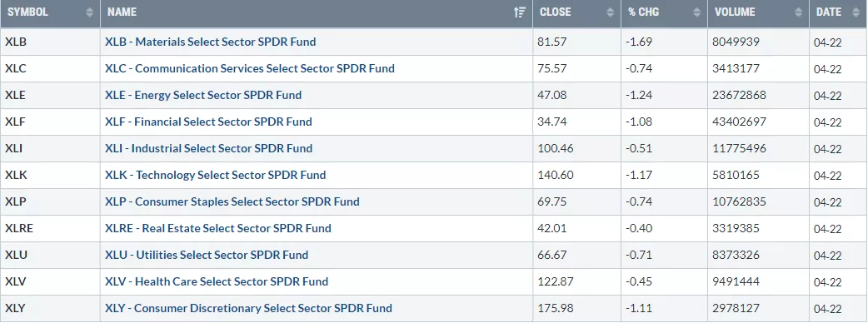Open XLK Technology Select Sector fund link
The width and height of the screenshot is (868, 323).
pyautogui.click(x=216, y=175)
